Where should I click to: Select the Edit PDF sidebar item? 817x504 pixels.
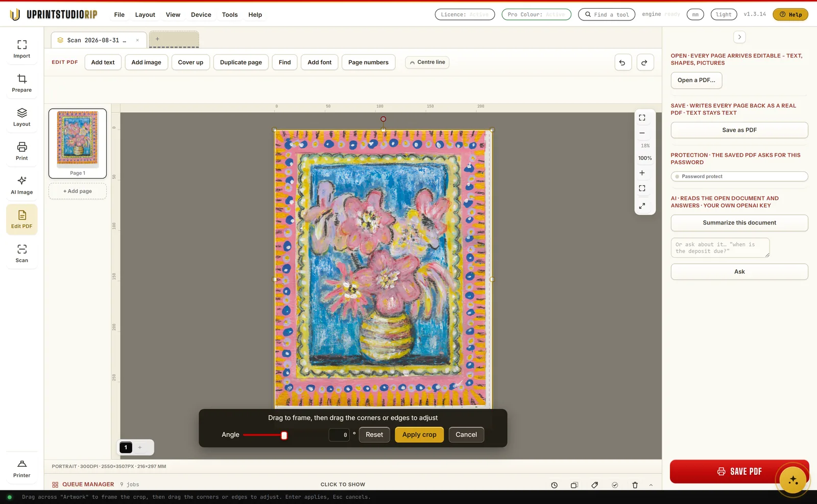(21, 220)
